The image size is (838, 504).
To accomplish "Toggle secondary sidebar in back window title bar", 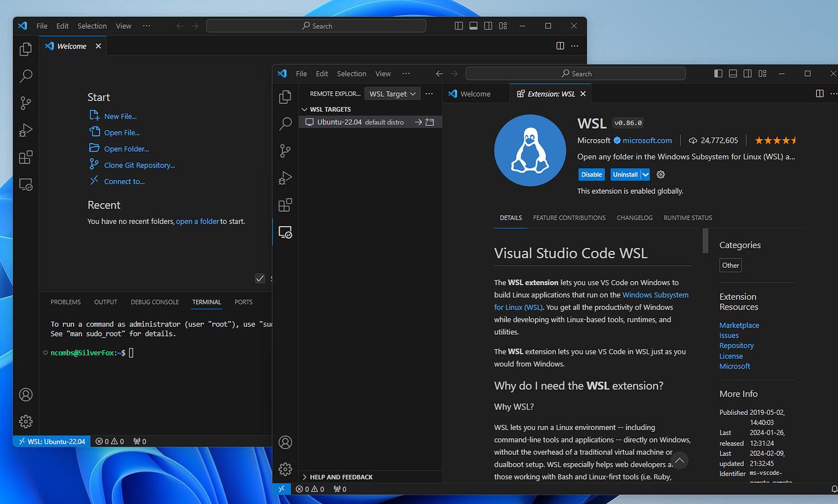I will click(488, 26).
